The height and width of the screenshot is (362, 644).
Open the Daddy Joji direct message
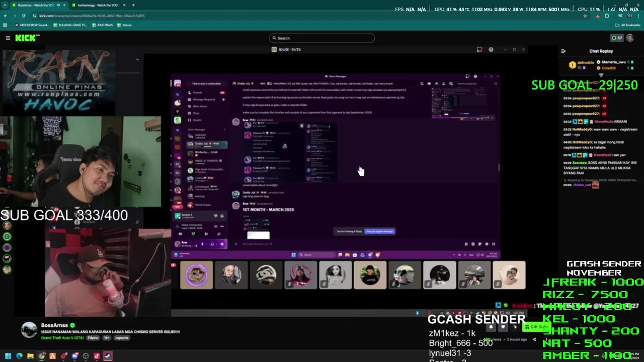207,144
